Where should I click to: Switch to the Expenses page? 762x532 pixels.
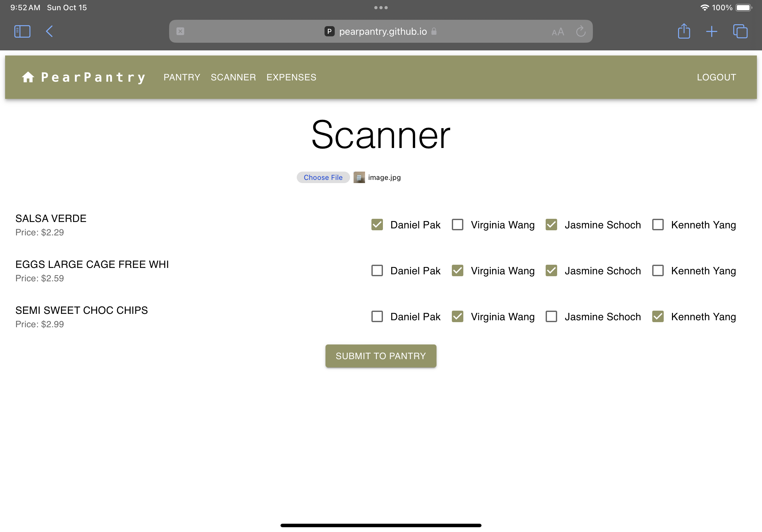tap(291, 77)
